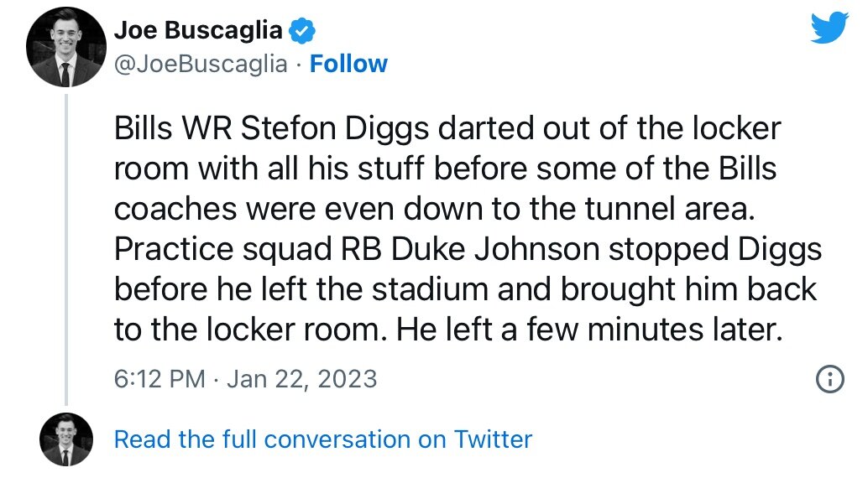Follow Joe Buscaglia

point(348,64)
